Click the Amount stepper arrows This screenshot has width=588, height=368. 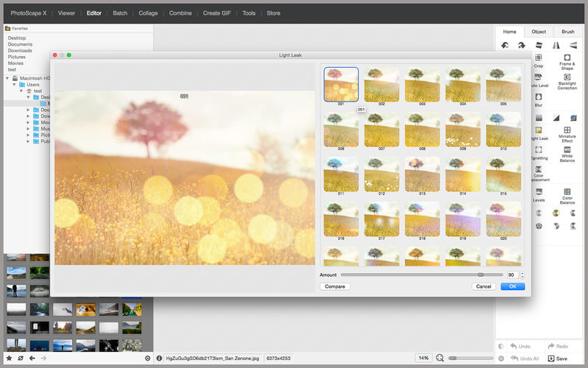click(523, 275)
